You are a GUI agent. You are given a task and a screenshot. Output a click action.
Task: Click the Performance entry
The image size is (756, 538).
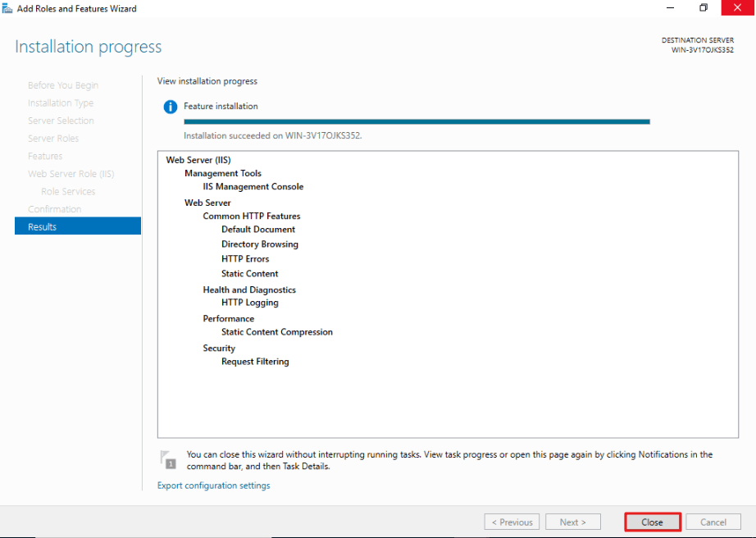(x=229, y=319)
